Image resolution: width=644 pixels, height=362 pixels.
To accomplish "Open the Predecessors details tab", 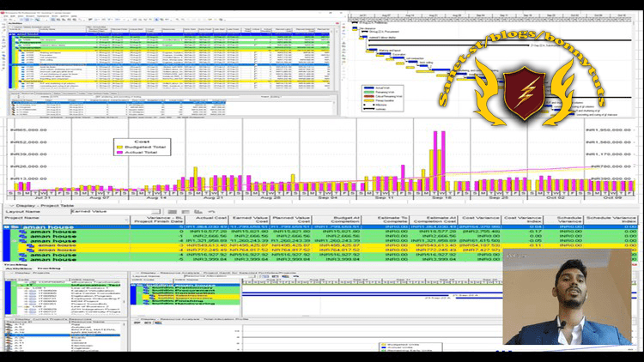I will [43, 94].
